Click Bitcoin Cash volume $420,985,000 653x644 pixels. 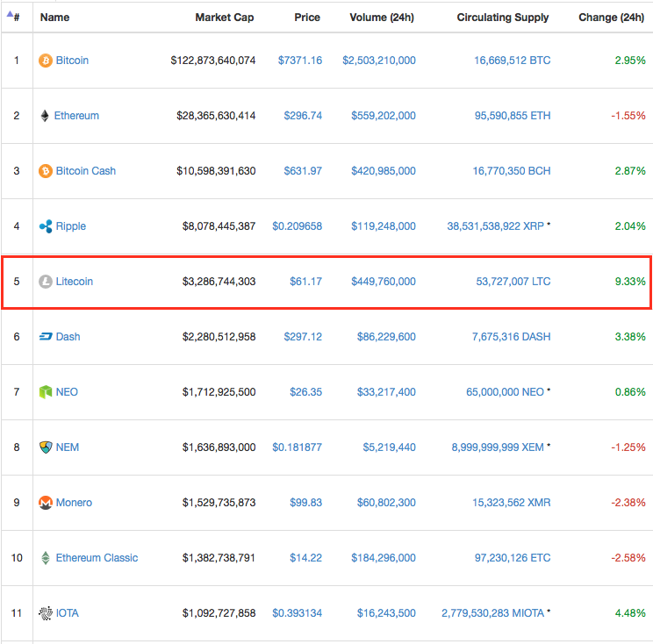pos(384,171)
